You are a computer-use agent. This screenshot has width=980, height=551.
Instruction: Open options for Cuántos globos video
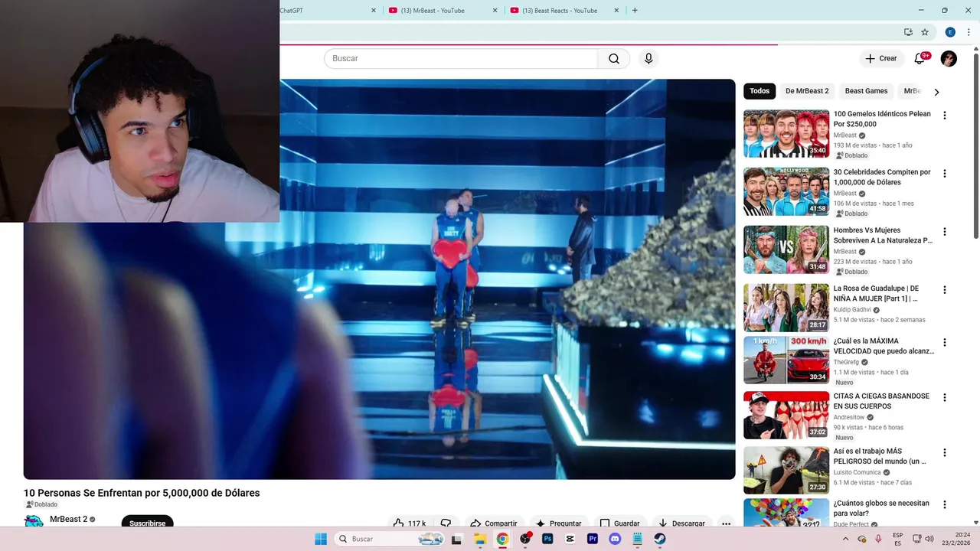[x=944, y=504]
